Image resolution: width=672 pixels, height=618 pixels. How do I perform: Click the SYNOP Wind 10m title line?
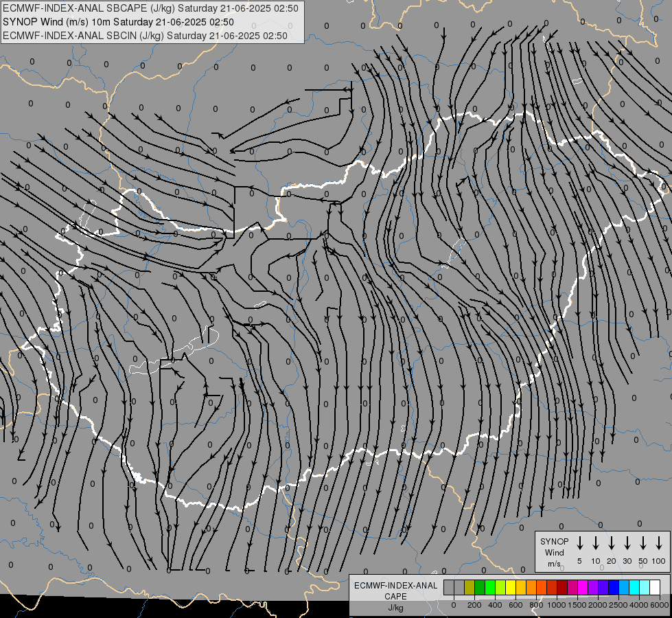[118, 22]
